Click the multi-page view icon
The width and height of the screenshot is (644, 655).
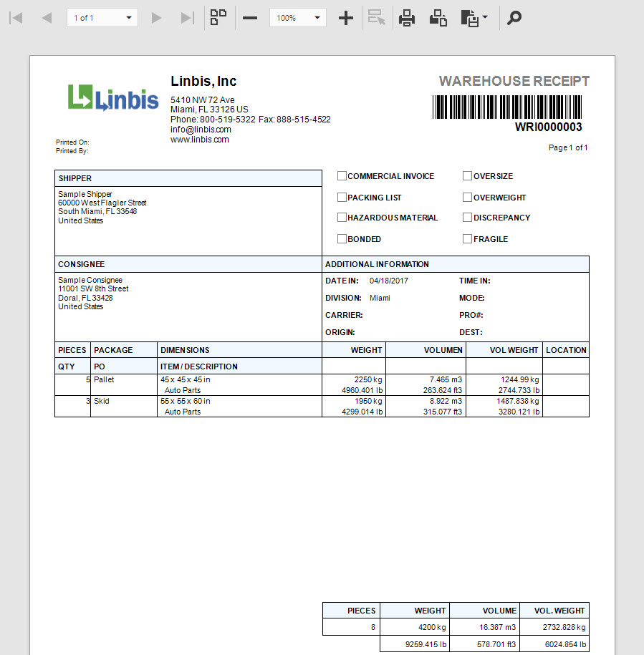pos(218,17)
